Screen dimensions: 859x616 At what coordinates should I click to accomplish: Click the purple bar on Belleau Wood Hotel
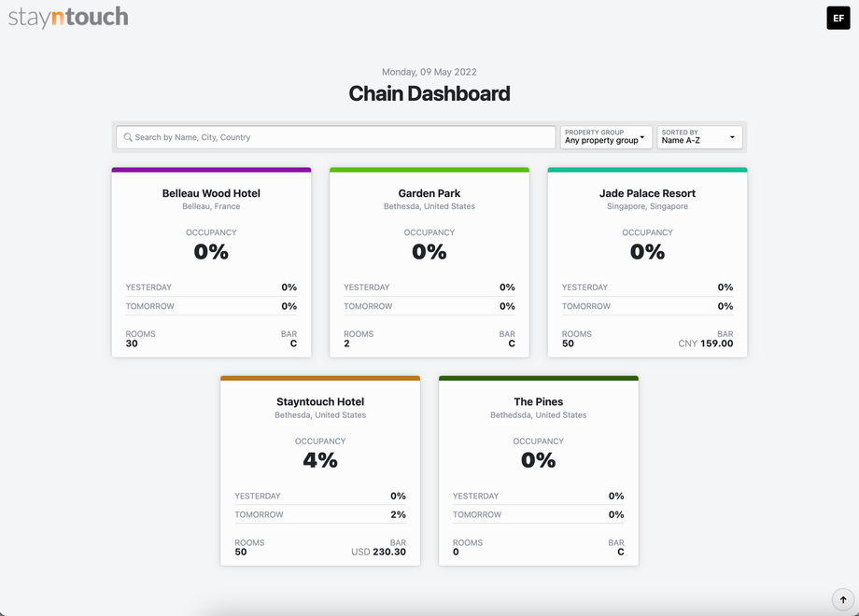point(211,170)
